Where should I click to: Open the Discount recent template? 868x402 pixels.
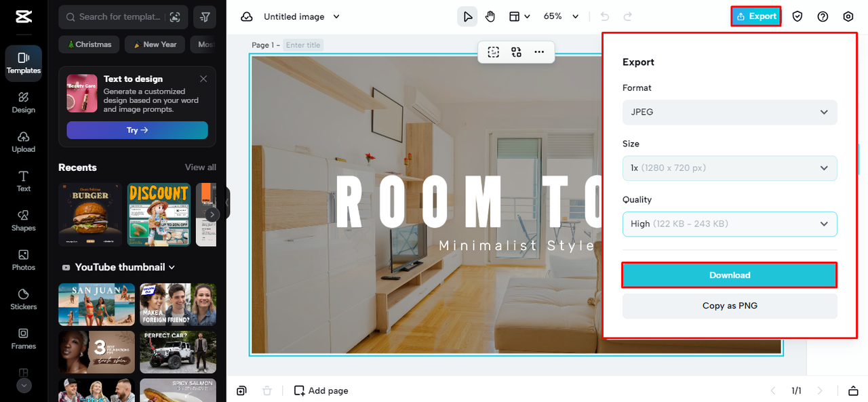[159, 215]
